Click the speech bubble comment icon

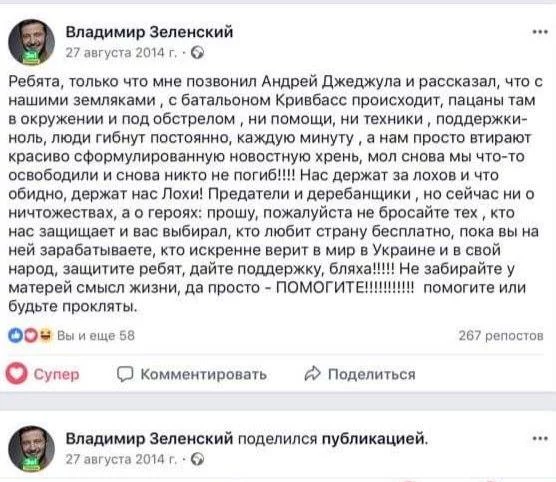(x=125, y=374)
